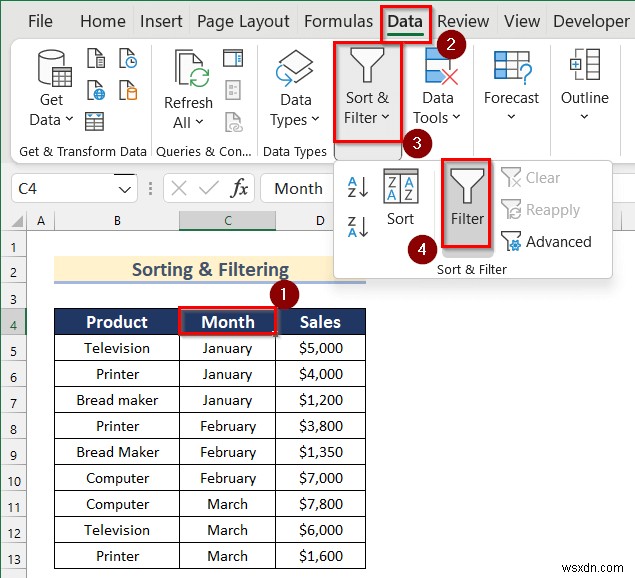Open the Advanced filter options

546,241
